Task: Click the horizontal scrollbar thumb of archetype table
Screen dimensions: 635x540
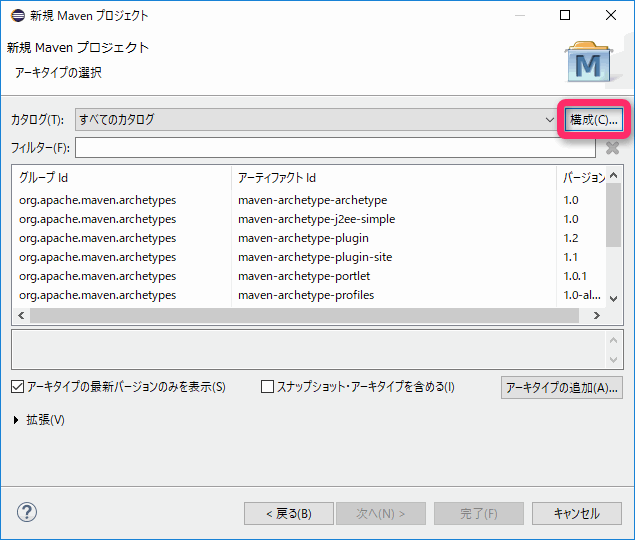Action: tap(304, 316)
